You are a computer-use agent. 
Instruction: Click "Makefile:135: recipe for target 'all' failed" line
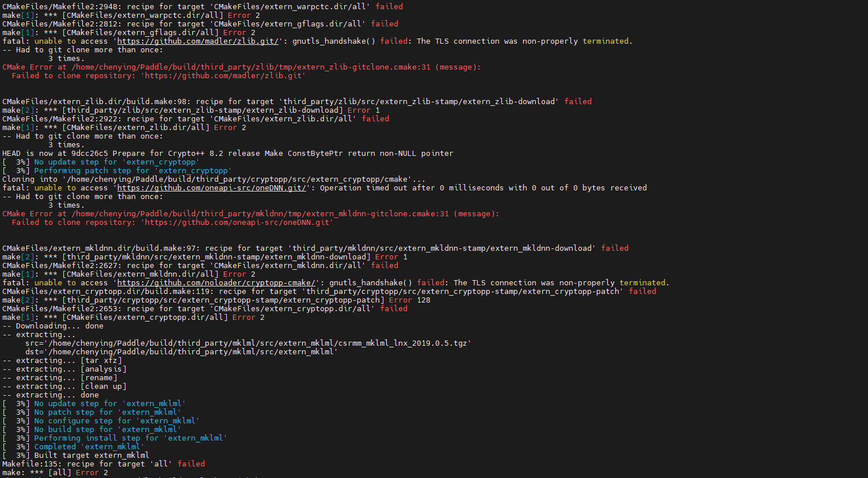pyautogui.click(x=104, y=464)
